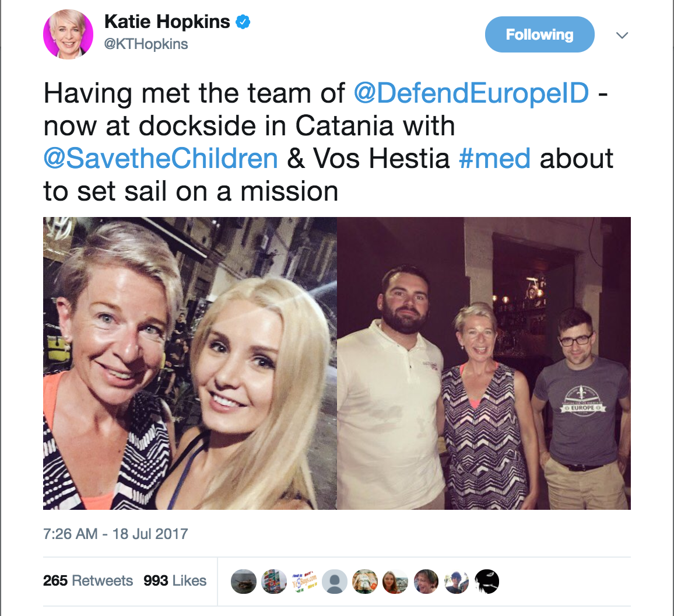Screen dimensions: 674x616
Task: Open the @SavetheChildren mention link
Action: click(161, 158)
